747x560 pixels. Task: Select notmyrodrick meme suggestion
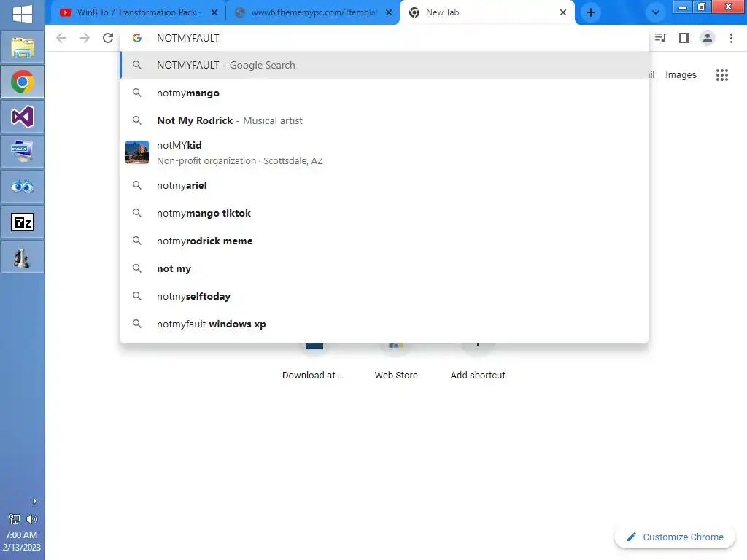point(384,241)
